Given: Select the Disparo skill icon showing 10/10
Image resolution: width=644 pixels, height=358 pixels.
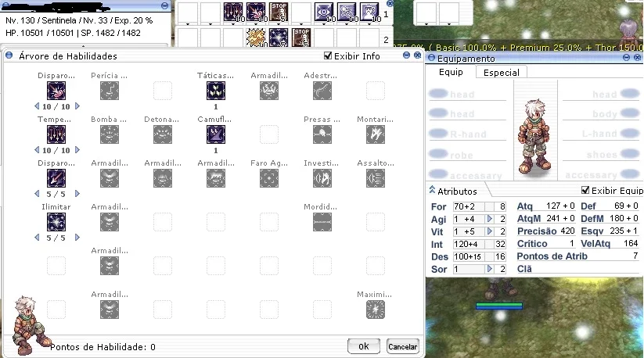Looking at the screenshot, I should [56, 91].
